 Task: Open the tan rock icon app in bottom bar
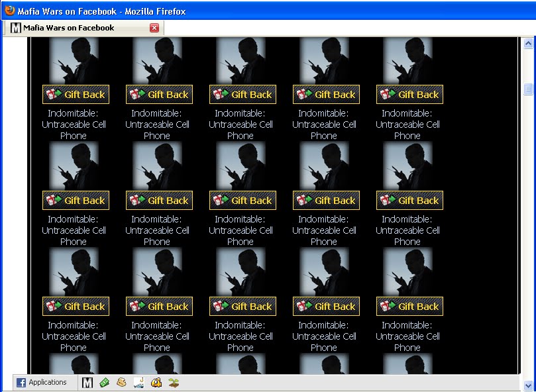[x=121, y=382]
